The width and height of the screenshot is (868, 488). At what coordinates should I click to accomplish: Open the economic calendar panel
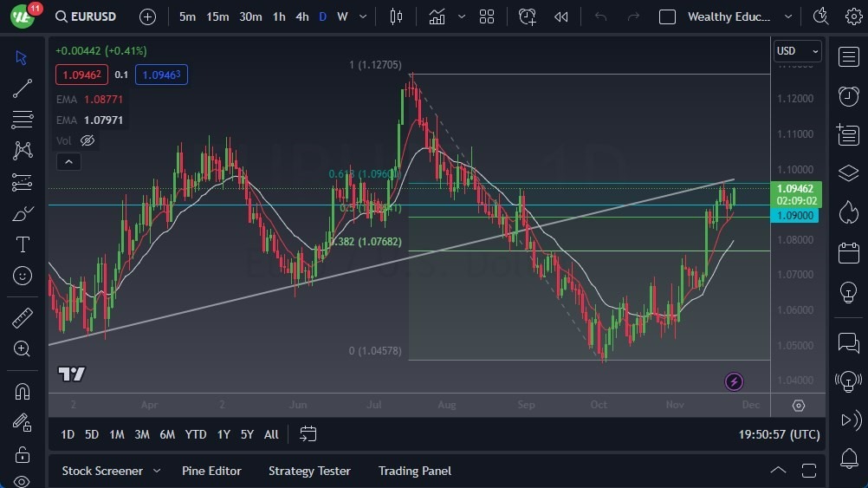849,252
